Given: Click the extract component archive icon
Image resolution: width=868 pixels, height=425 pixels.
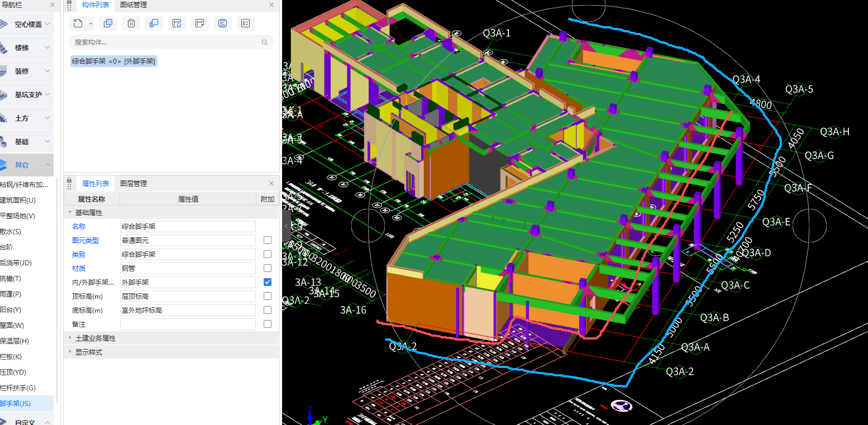Looking at the screenshot, I should pyautogui.click(x=199, y=23).
